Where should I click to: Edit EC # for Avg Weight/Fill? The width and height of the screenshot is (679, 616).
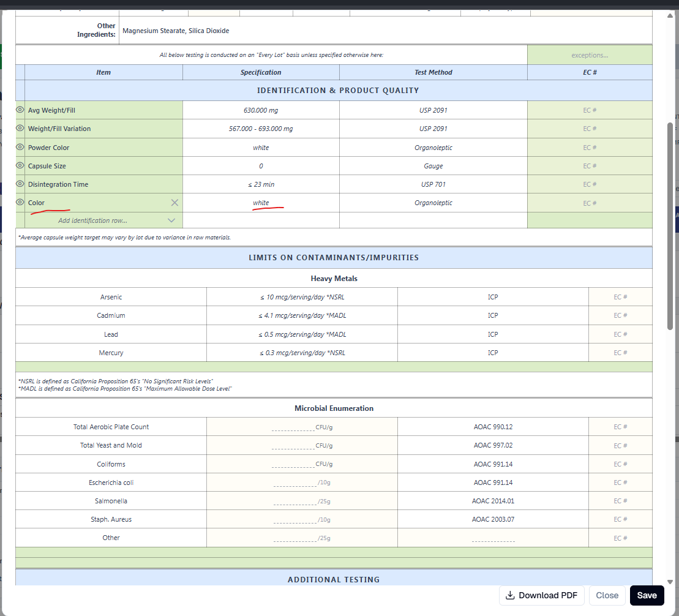coord(590,110)
